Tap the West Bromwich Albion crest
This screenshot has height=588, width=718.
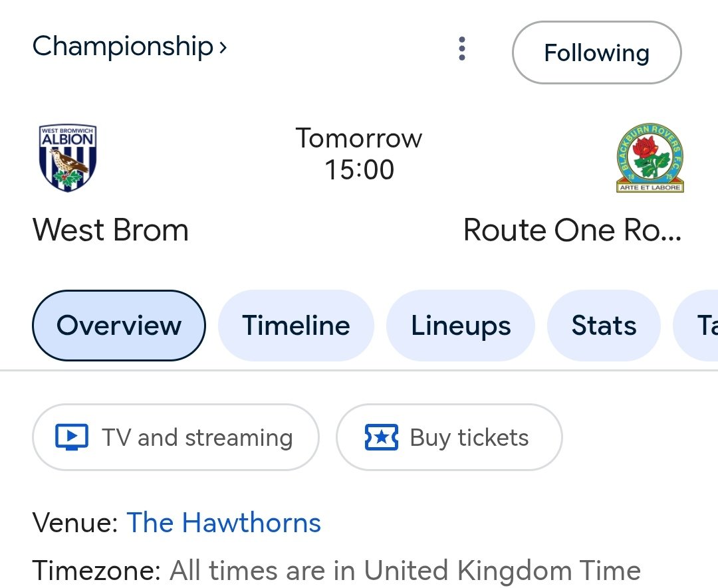tap(68, 158)
